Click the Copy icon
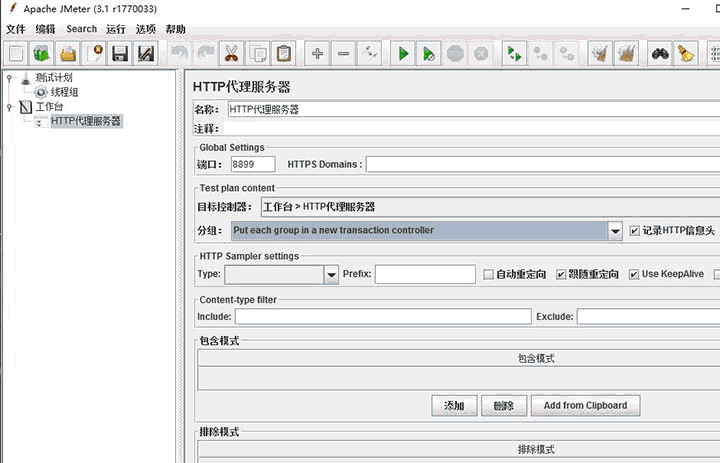The width and height of the screenshot is (720, 463). point(258,54)
